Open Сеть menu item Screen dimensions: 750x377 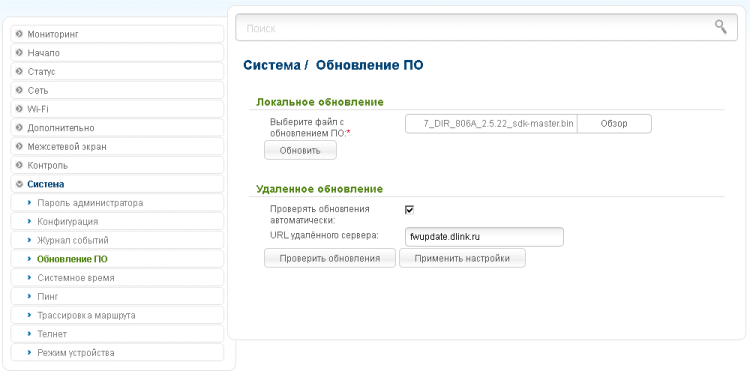tap(117, 90)
